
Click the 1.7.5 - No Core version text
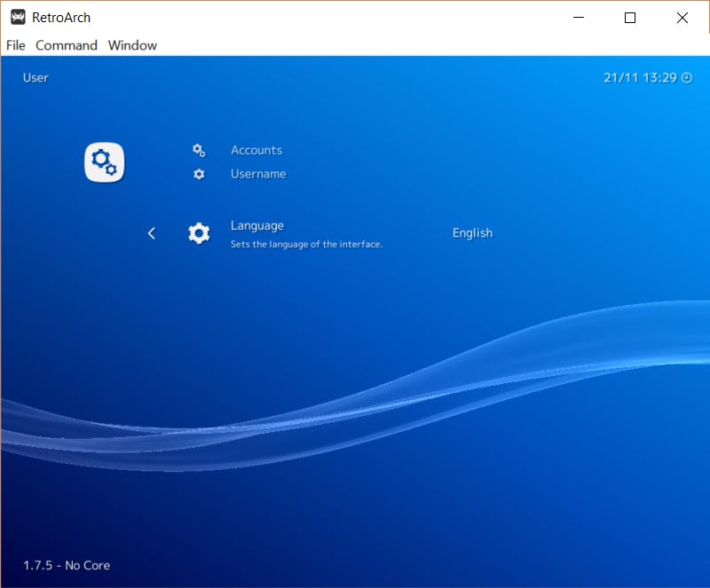pos(67,565)
